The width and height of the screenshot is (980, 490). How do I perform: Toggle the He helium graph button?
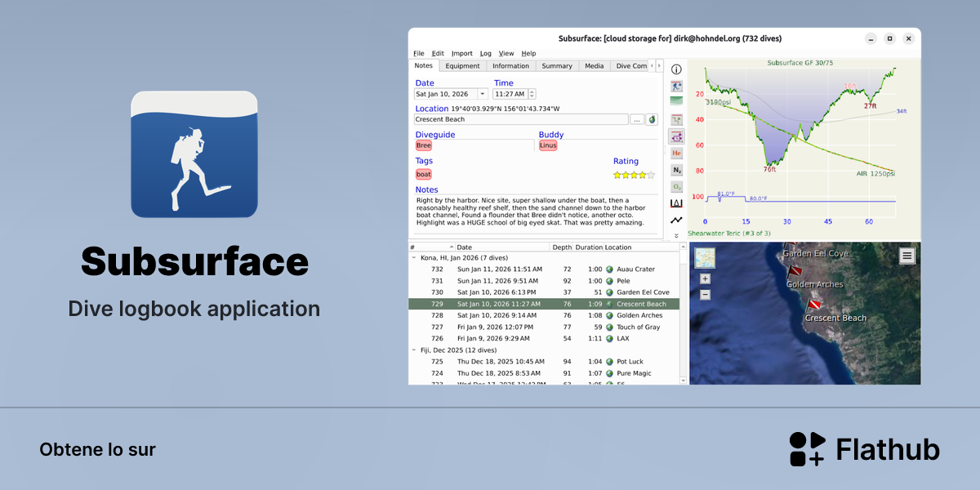(676, 153)
